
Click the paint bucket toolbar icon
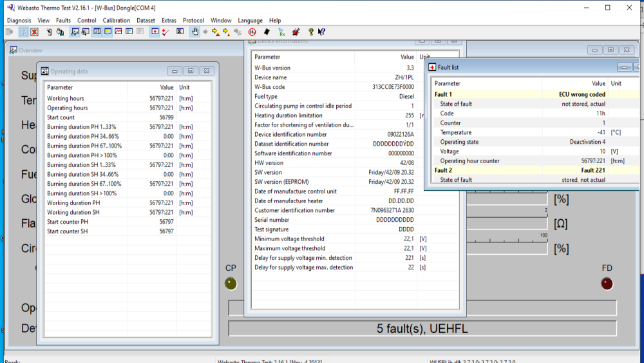[x=60, y=32]
